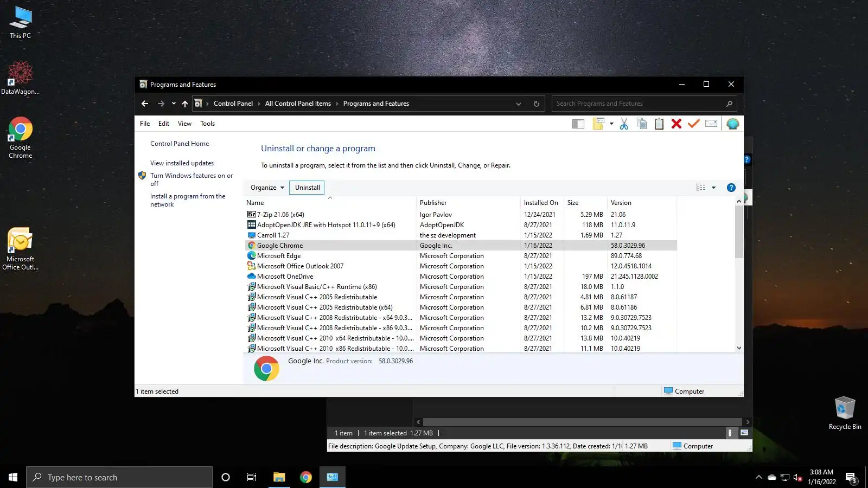Open File Explorer from the taskbar

tap(279, 477)
